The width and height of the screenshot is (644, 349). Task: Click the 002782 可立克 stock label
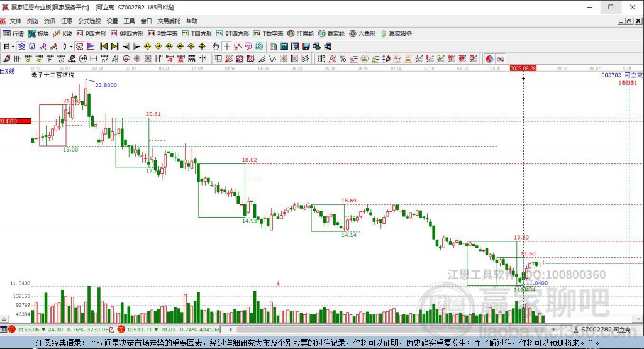[622, 75]
